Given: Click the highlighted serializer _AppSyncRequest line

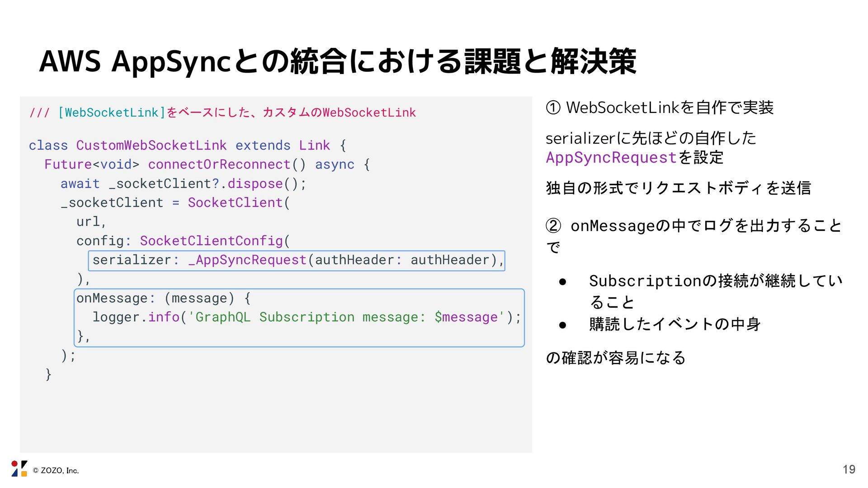Looking at the screenshot, I should coord(296,260).
